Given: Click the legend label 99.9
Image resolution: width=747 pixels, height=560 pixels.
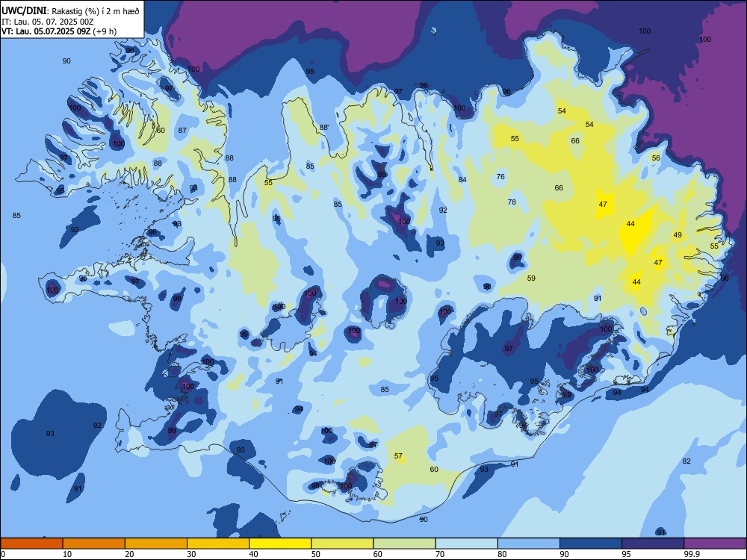Looking at the screenshot, I should coord(692,554).
